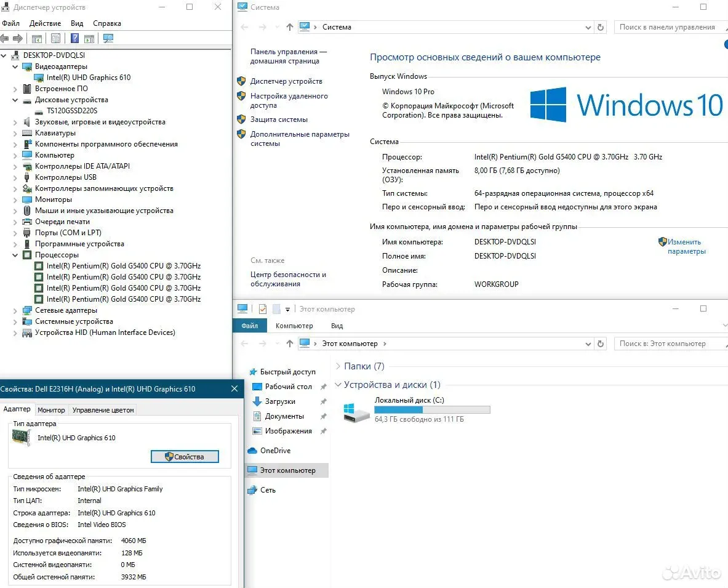Viewport: 728px width, 588px height.
Task: Click the C: drive free-space bar
Action: click(432, 409)
